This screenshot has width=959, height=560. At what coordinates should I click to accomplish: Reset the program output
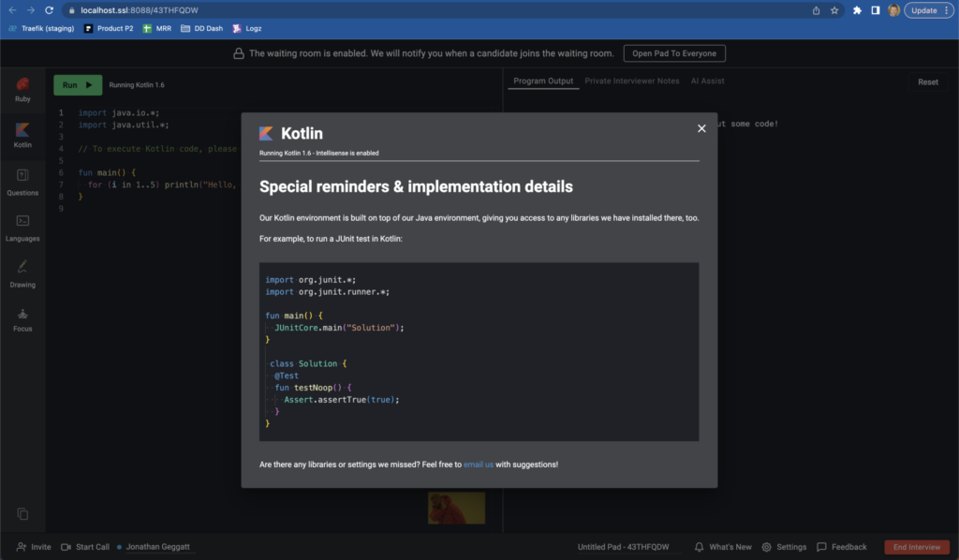point(927,81)
